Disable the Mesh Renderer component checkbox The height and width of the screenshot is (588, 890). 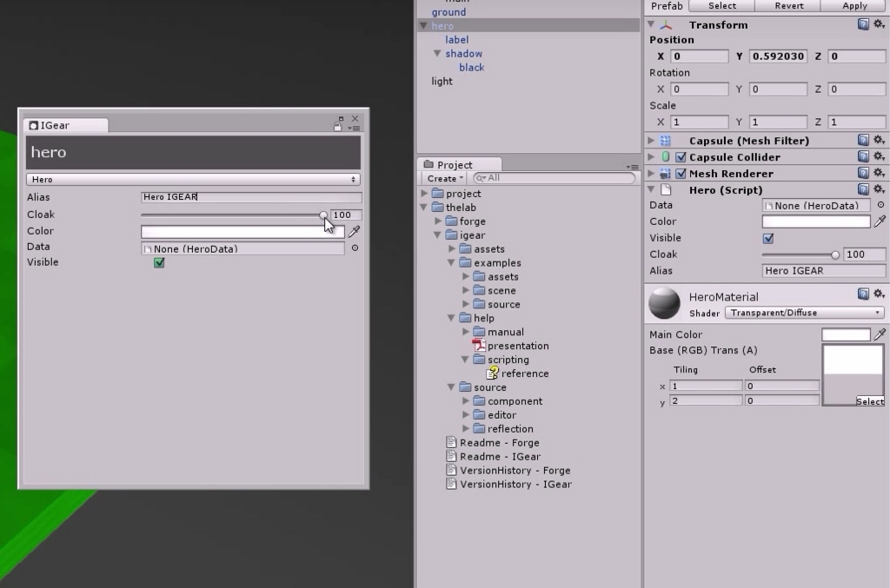coord(681,174)
